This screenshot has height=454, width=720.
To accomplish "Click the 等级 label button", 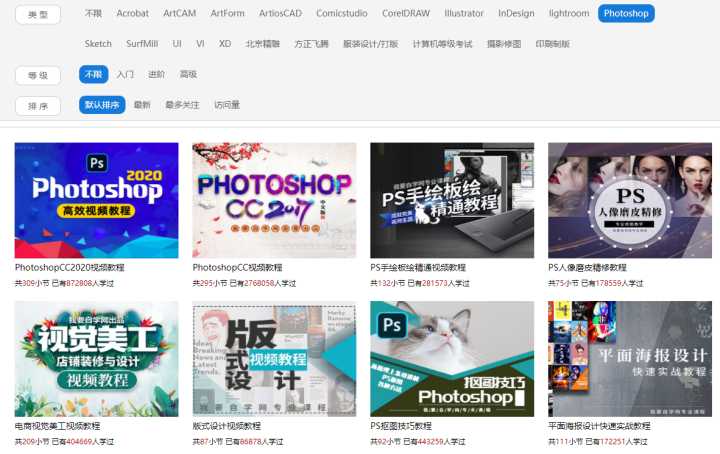I will pos(38,75).
